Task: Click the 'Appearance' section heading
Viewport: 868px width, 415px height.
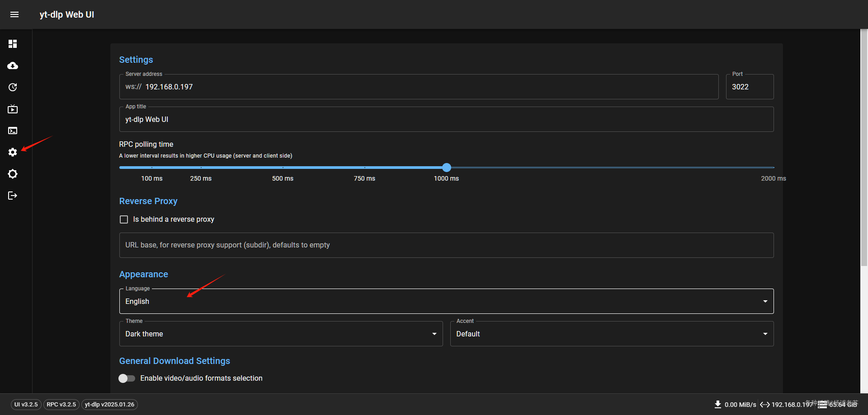Action: (144, 274)
